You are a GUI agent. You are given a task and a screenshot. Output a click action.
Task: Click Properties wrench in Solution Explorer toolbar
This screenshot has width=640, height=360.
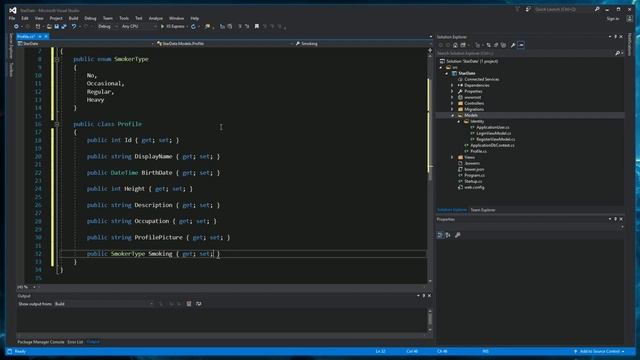tap(513, 45)
